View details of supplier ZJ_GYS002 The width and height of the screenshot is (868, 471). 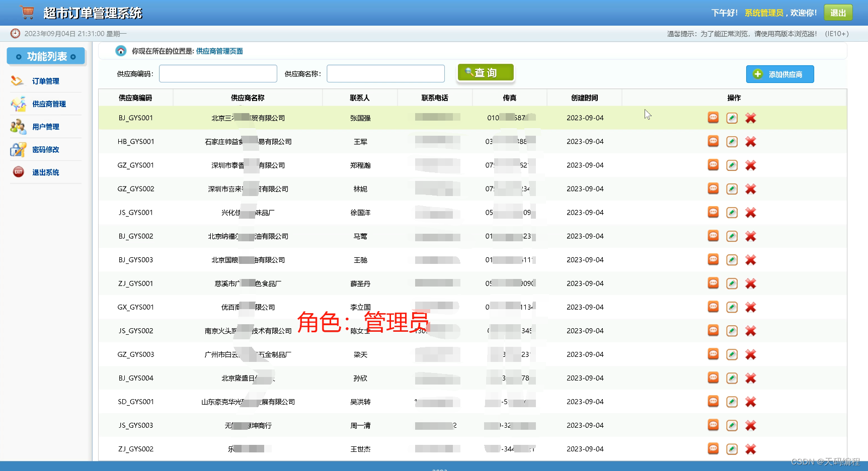(713, 448)
